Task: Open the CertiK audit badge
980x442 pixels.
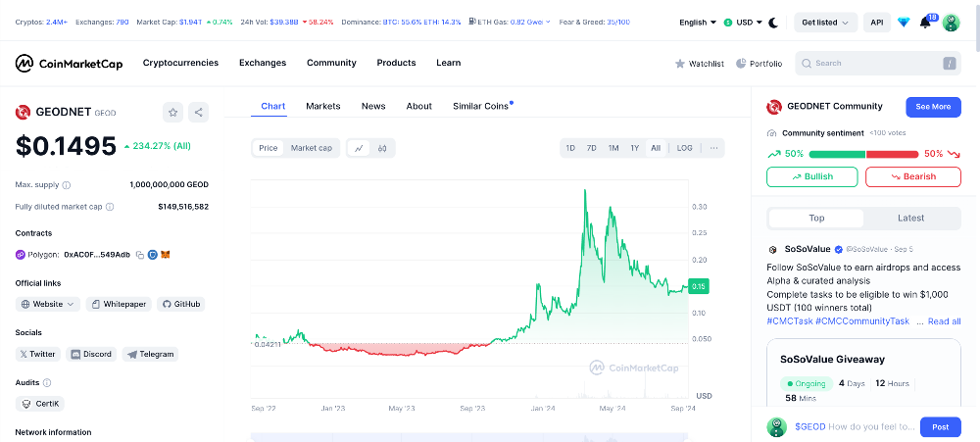Action: click(40, 404)
